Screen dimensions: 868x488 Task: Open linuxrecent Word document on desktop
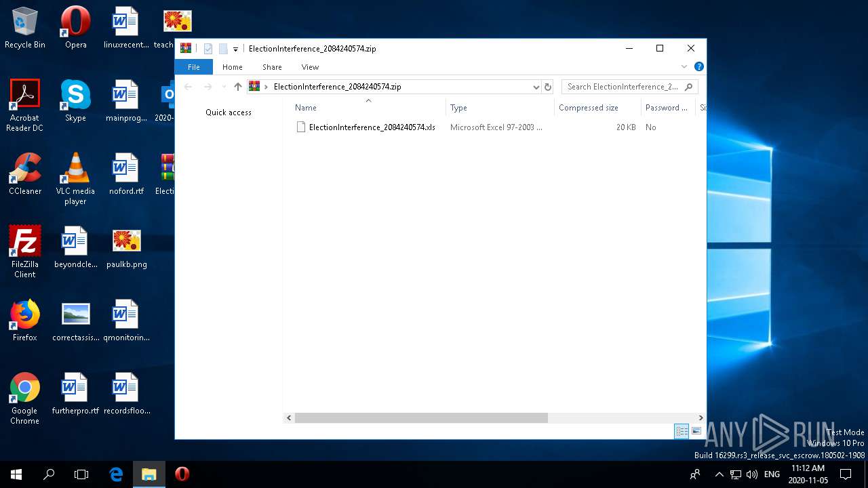point(126,28)
